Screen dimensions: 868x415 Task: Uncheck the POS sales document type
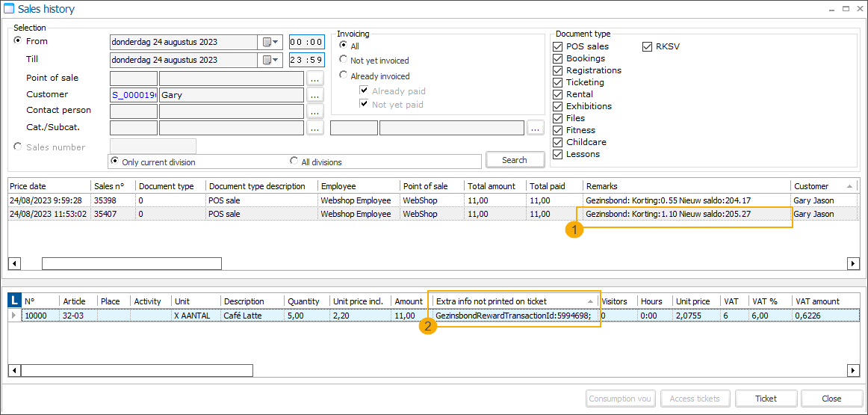(x=557, y=46)
